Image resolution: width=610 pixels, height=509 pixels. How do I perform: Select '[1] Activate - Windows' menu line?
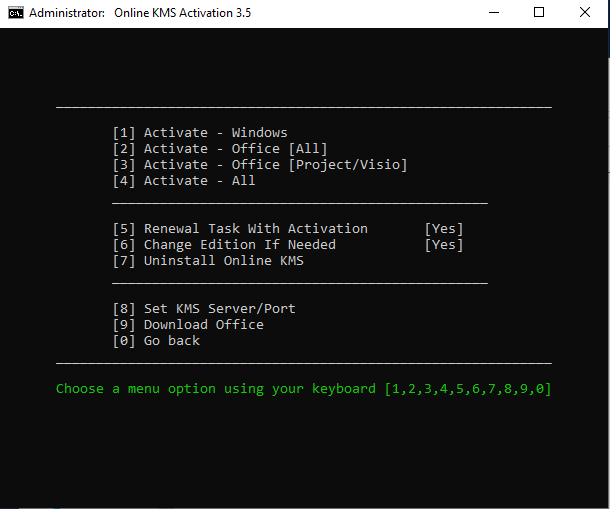tap(200, 133)
